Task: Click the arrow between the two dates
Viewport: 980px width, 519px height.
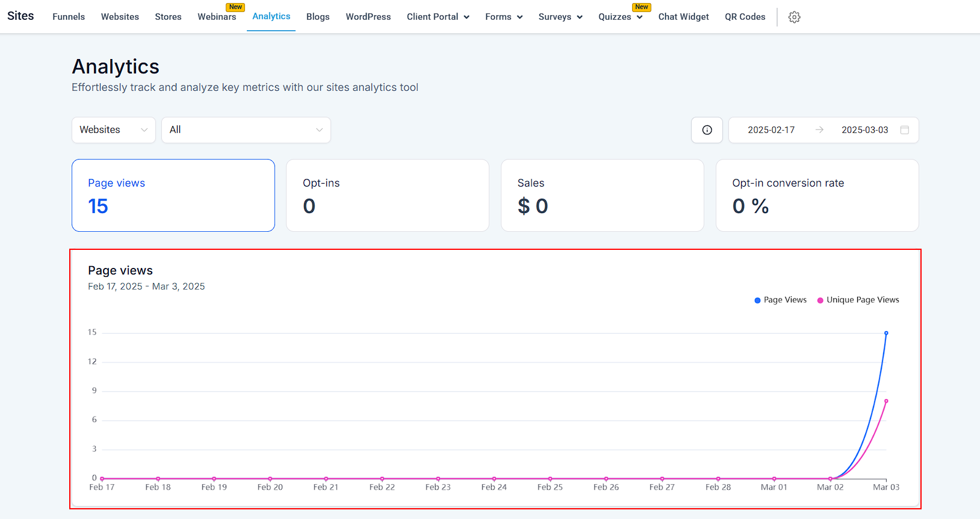Action: [819, 130]
